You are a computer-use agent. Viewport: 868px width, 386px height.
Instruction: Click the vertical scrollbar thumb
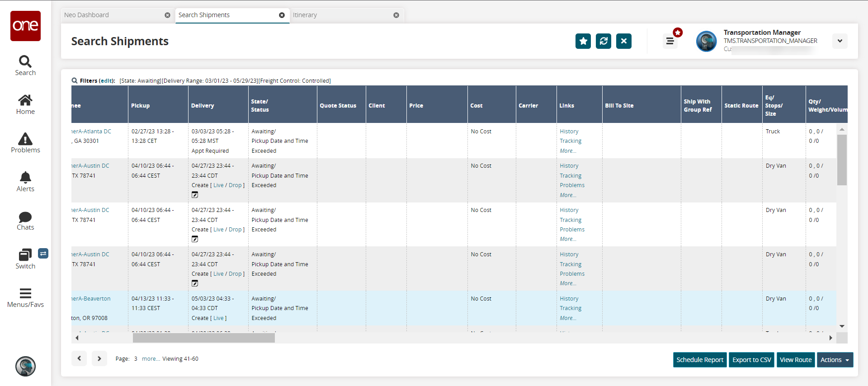tap(842, 160)
